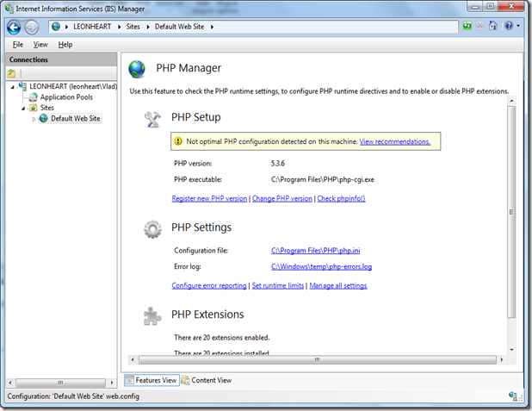
Task: Click vertical scrollbar down arrow in PHP Manager
Action: coord(511,350)
